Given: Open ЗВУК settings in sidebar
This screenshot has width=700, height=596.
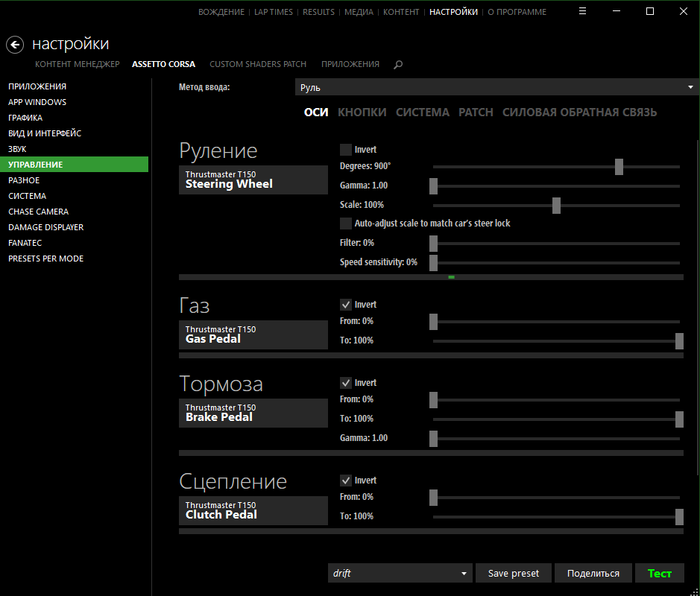Looking at the screenshot, I should click(x=17, y=149).
